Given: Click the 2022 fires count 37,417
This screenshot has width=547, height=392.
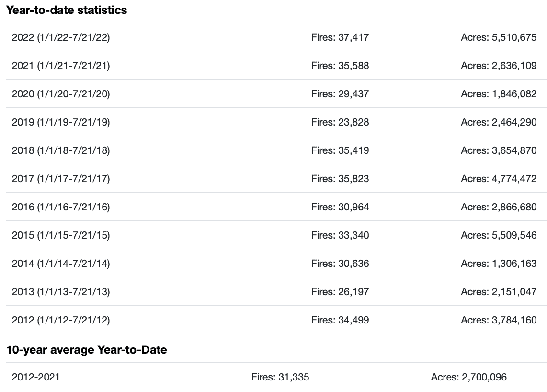Looking at the screenshot, I should (340, 37).
